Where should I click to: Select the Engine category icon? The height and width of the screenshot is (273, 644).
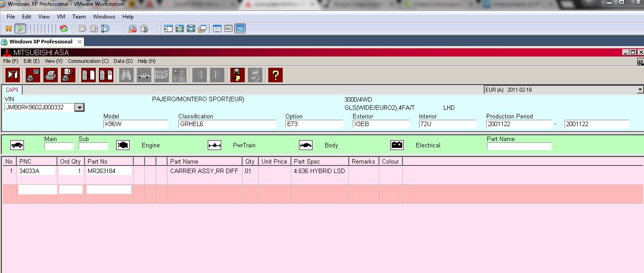coord(123,145)
